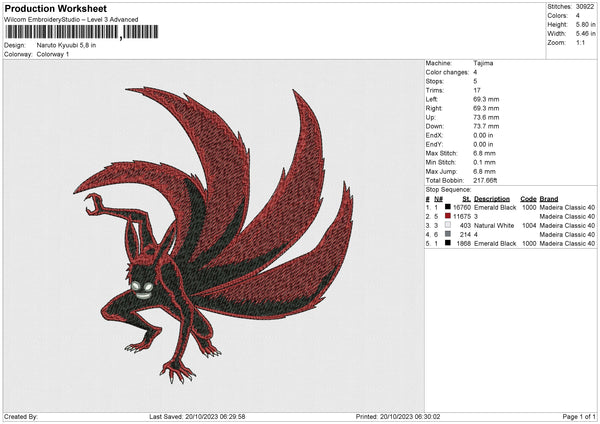Click the design name Naruto Kyuubi 5,8 in

[x=66, y=45]
